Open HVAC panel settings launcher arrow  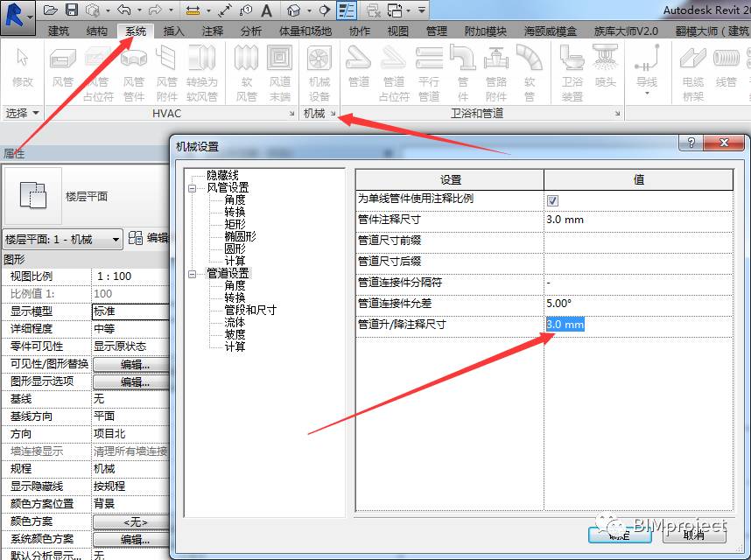coord(291,114)
